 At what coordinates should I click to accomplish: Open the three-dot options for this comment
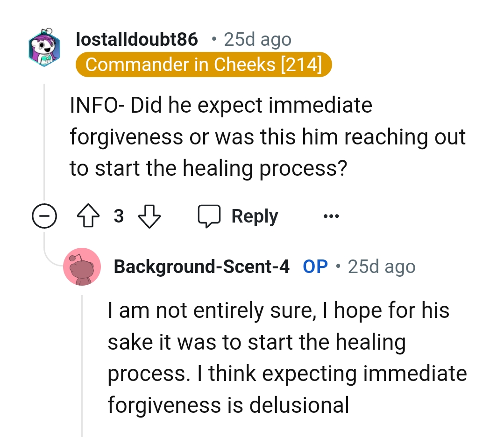pos(331,216)
